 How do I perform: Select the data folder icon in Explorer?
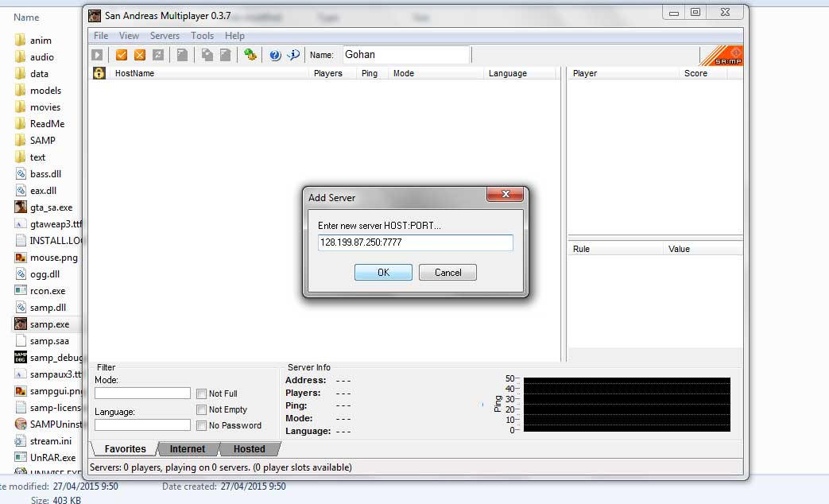(x=20, y=73)
